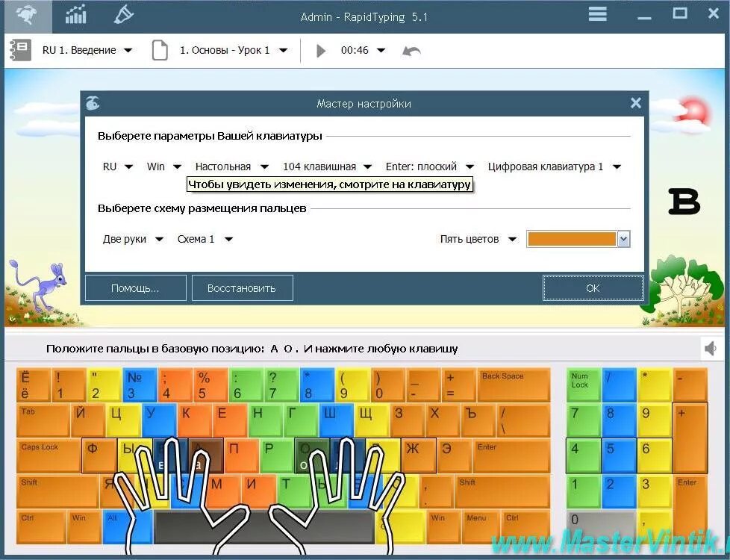730x560 pixels.
Task: Click the Э key on virtual keyboard
Action: (x=454, y=455)
